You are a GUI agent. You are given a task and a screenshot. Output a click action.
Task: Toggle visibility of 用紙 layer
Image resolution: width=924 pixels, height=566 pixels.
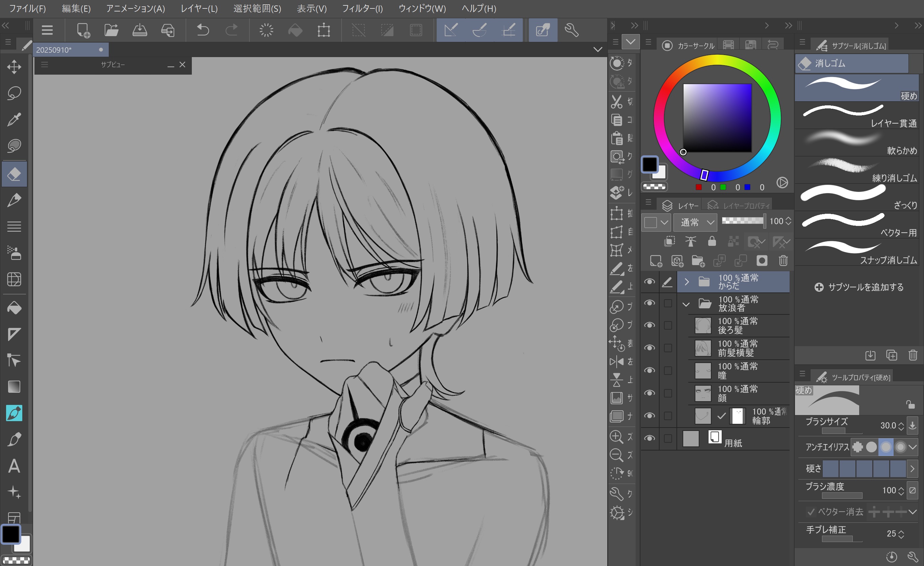tap(649, 438)
